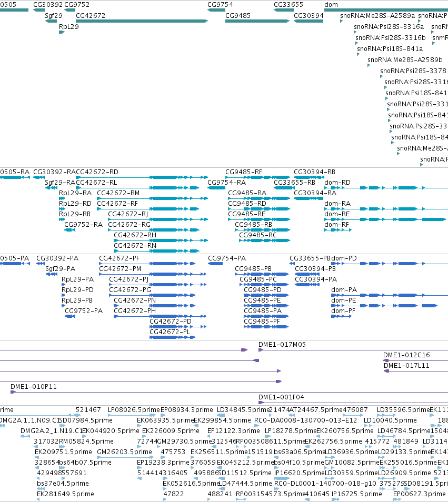Select protein CG30394-PA label
This screenshot has width=448, height=502.
coord(316,279)
